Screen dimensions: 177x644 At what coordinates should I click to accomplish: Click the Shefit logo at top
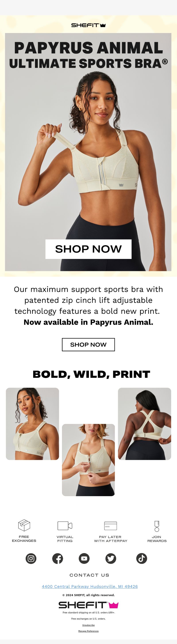tap(88, 25)
